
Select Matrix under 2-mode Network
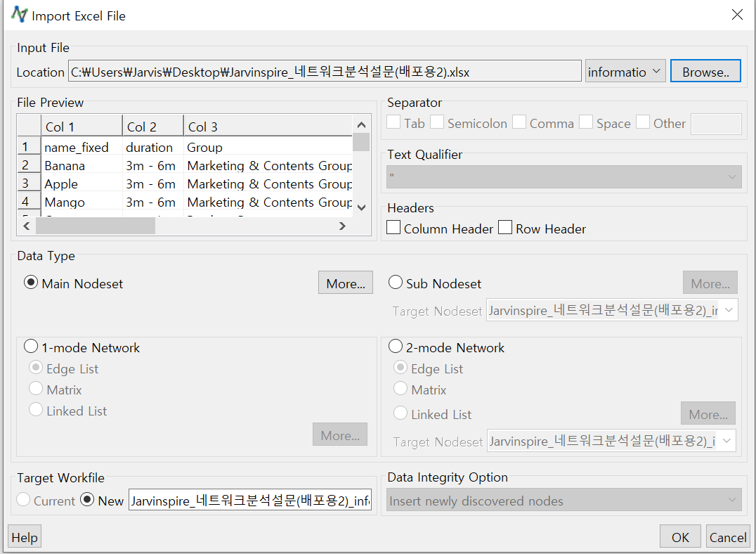(400, 389)
